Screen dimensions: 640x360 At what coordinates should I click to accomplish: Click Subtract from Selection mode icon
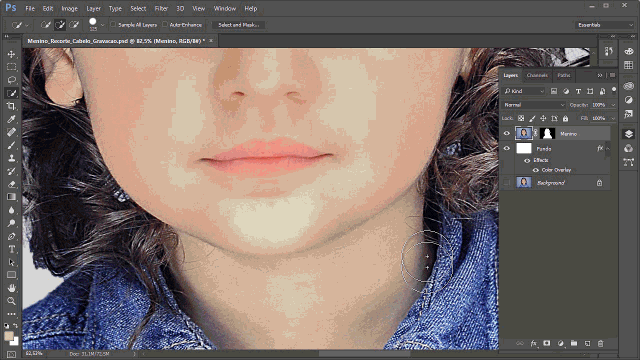(x=74, y=25)
